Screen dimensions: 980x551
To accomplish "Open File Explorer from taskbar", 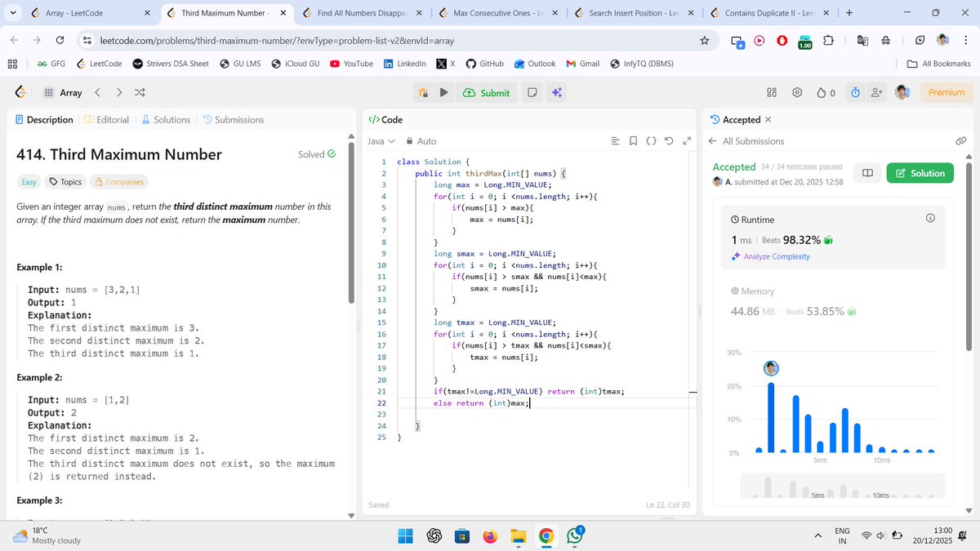I will (x=518, y=535).
